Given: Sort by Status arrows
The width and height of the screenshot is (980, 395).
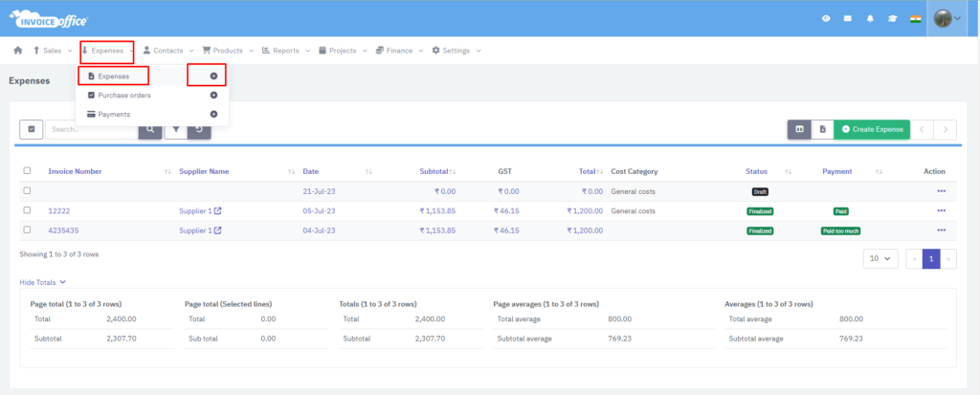Looking at the screenshot, I should click(789, 172).
